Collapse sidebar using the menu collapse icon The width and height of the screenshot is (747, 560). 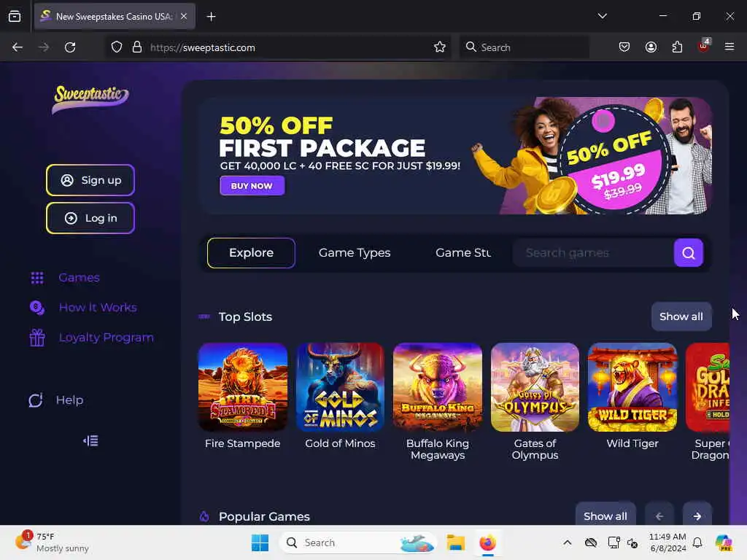pos(90,441)
